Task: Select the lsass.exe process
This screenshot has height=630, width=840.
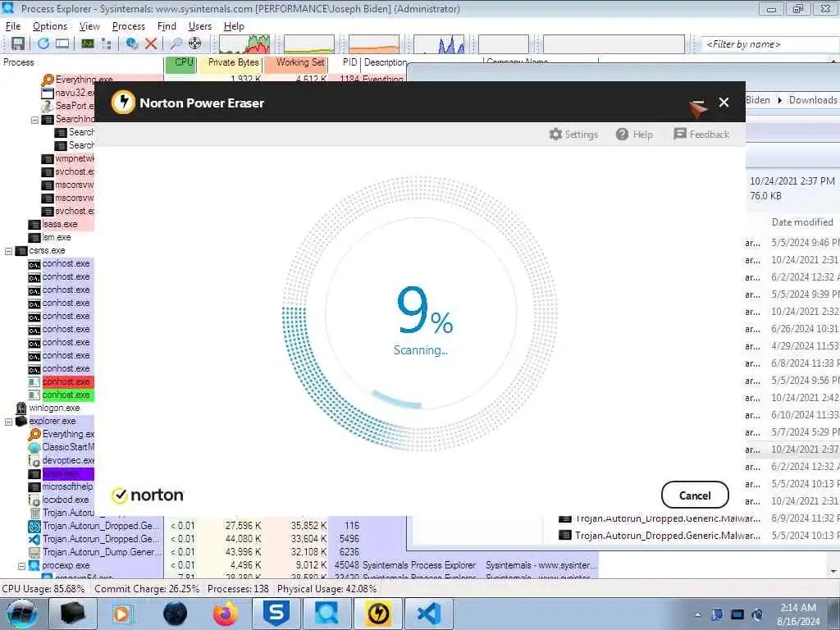Action: pyautogui.click(x=60, y=225)
